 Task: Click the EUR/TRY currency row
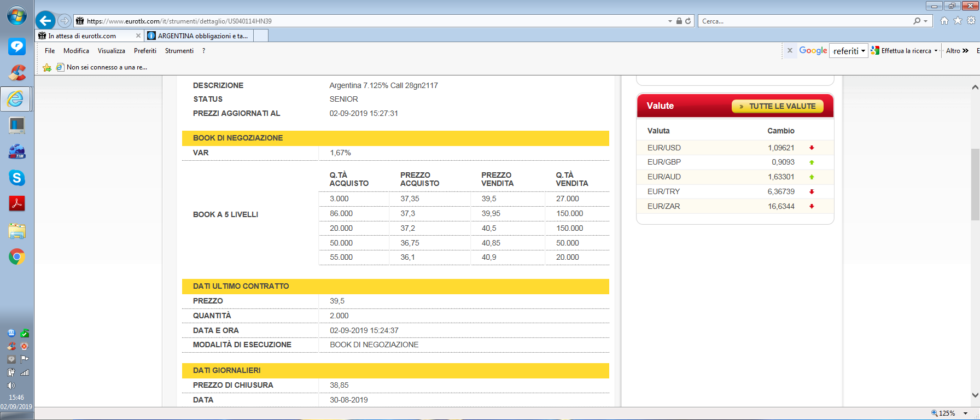[x=735, y=191]
